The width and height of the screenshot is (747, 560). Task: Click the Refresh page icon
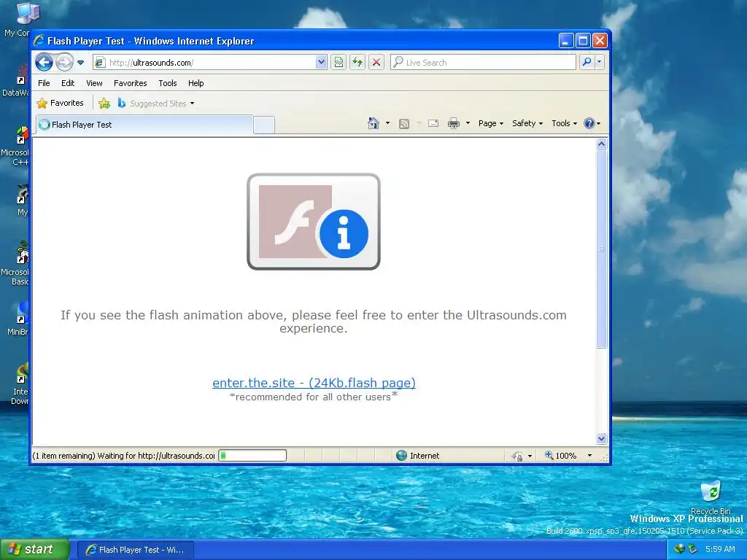click(357, 63)
